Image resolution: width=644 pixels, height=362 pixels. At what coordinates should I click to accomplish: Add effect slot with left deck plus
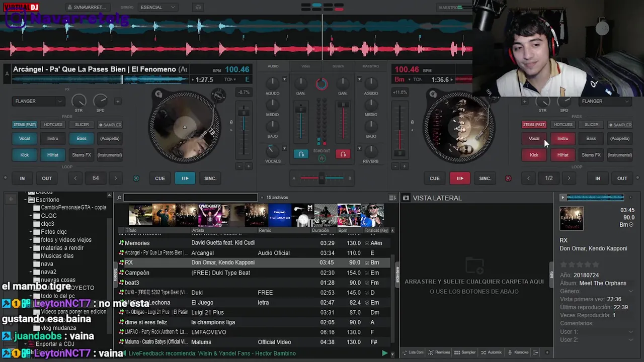[x=118, y=101]
